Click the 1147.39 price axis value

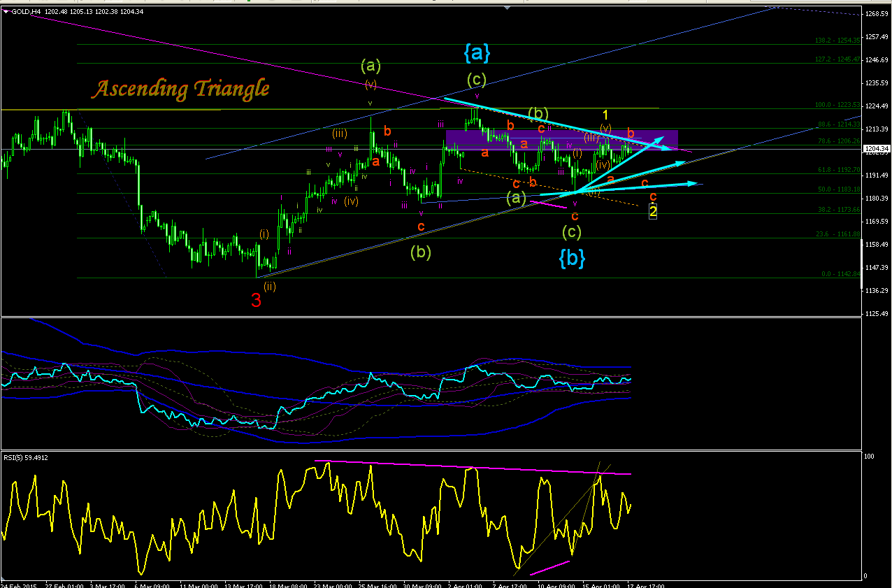877,268
